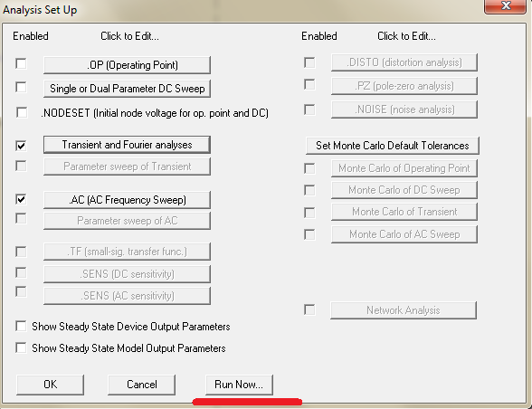
Task: Edit Single or Dual Parameter DC Sweep
Action: coord(127,89)
